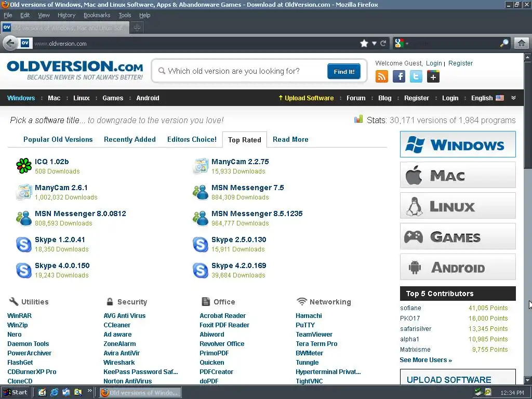532x399 pixels.
Task: Open the CCleaner security link
Action: coord(117,325)
